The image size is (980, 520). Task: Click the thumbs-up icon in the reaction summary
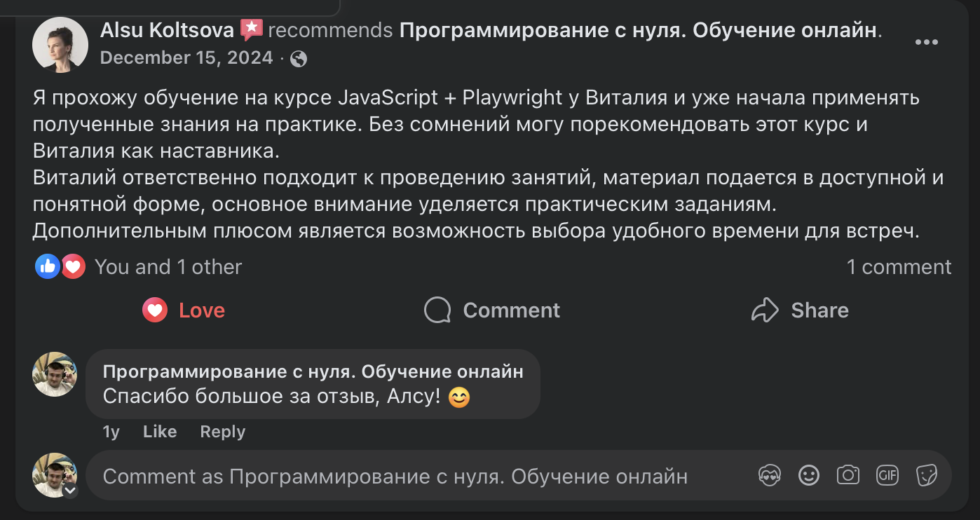pyautogui.click(x=48, y=266)
